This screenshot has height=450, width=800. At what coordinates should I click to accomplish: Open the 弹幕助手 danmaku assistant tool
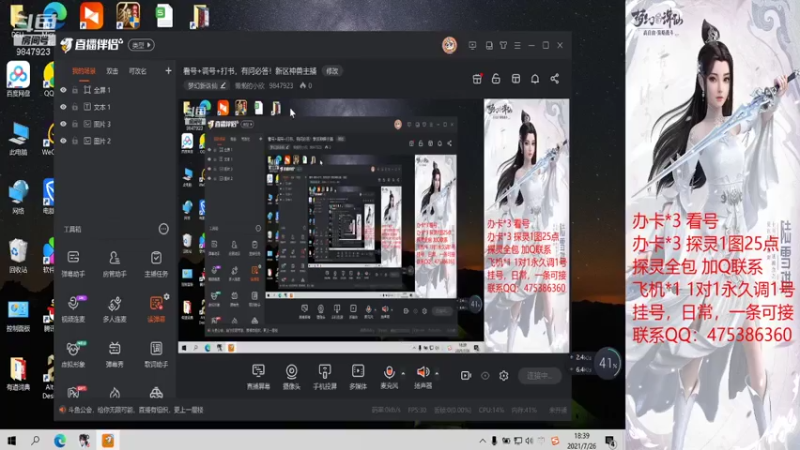pos(73,264)
